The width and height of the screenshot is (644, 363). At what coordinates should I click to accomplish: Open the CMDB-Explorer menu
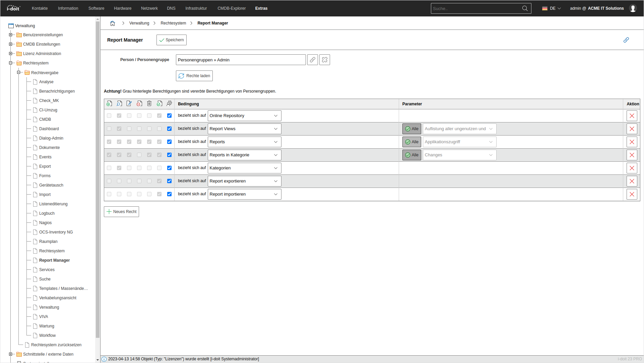[232, 8]
